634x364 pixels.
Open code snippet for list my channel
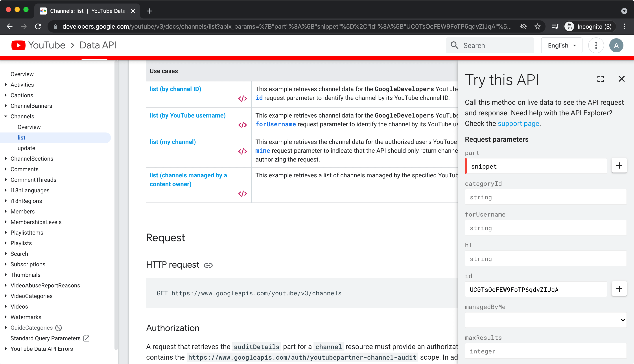(243, 151)
